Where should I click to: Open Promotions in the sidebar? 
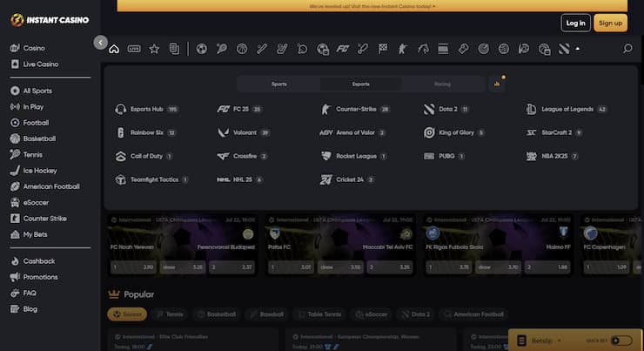34,277
